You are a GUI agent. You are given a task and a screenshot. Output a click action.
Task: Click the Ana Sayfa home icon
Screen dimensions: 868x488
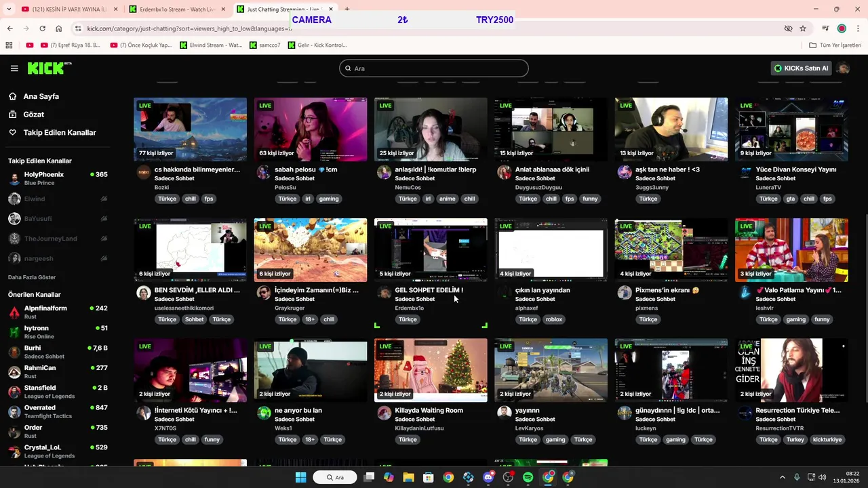(12, 96)
